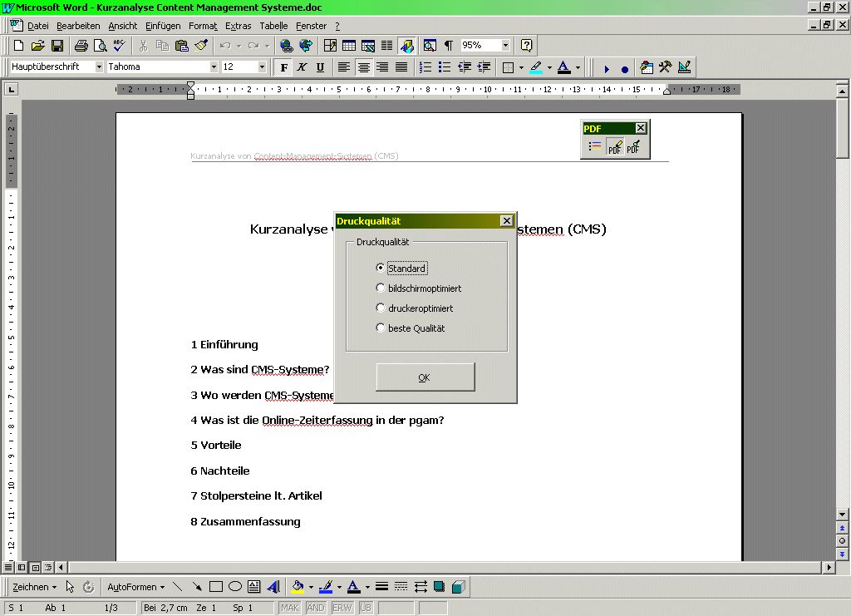This screenshot has height=616, width=851.
Task: Open the Zeichnen drawing menu
Action: (x=34, y=587)
